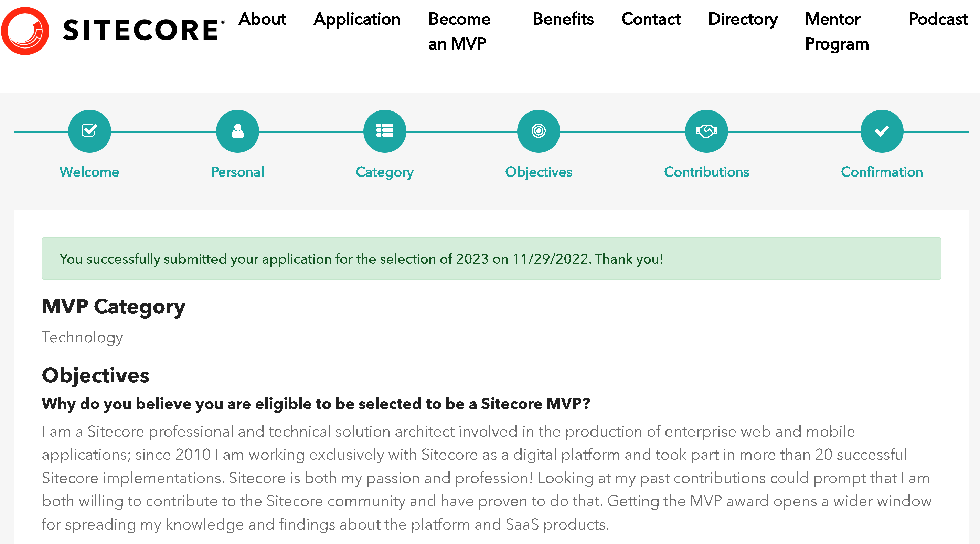Screen dimensions: 980x544
Task: Open the MVP Directory page
Action: 743,19
